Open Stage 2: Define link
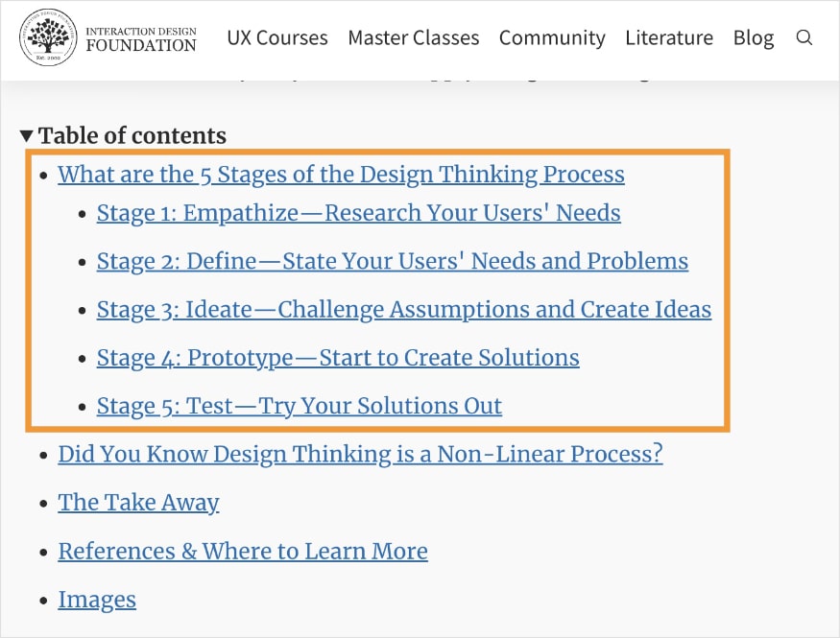Viewport: 840px width, 638px height. tap(392, 261)
